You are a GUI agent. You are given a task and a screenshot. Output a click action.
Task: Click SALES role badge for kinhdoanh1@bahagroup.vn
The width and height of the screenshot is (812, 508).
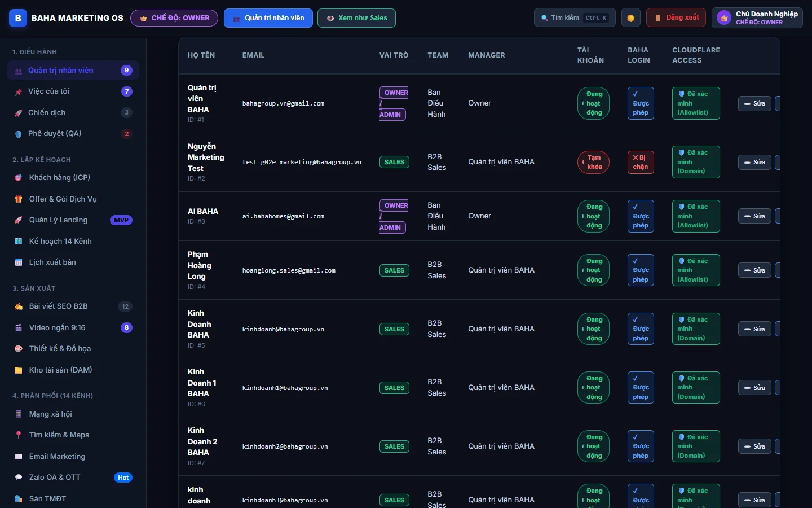click(394, 388)
